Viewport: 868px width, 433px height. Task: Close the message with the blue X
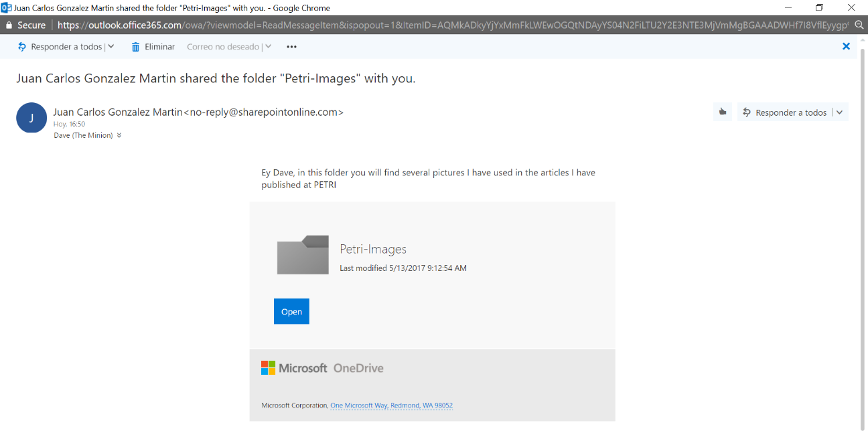click(846, 46)
